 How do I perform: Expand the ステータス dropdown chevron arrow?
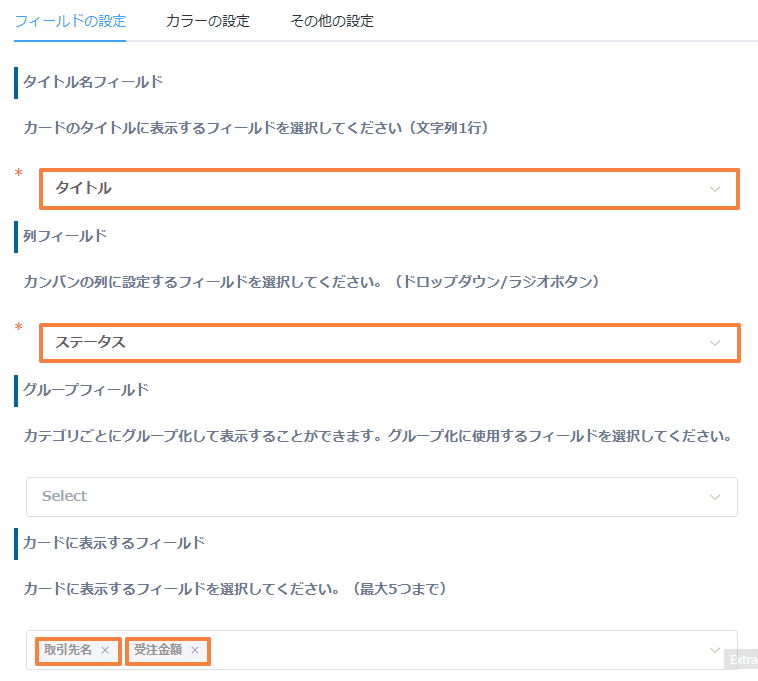pos(714,343)
